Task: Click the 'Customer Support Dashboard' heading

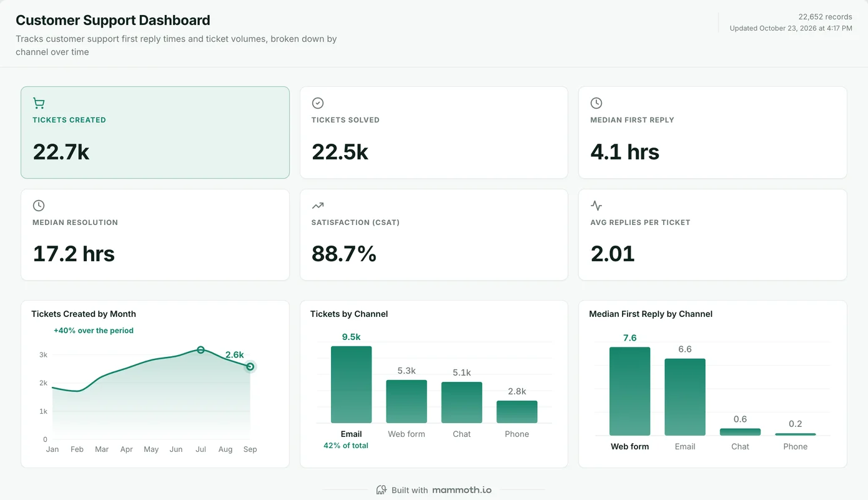Action: pyautogui.click(x=113, y=20)
